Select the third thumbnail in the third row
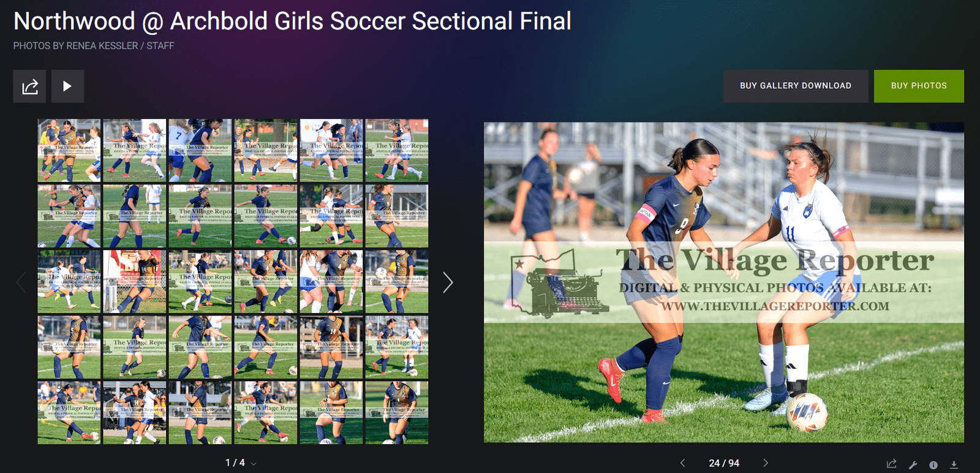 (200, 282)
